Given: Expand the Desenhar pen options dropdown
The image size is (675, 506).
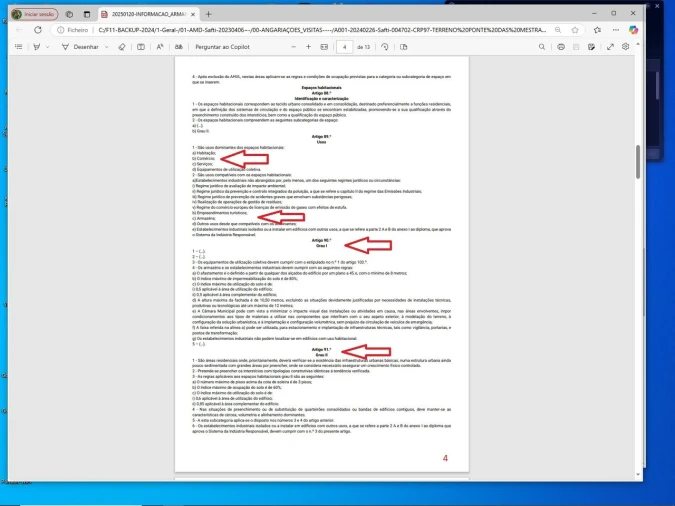Looking at the screenshot, I should (108, 47).
